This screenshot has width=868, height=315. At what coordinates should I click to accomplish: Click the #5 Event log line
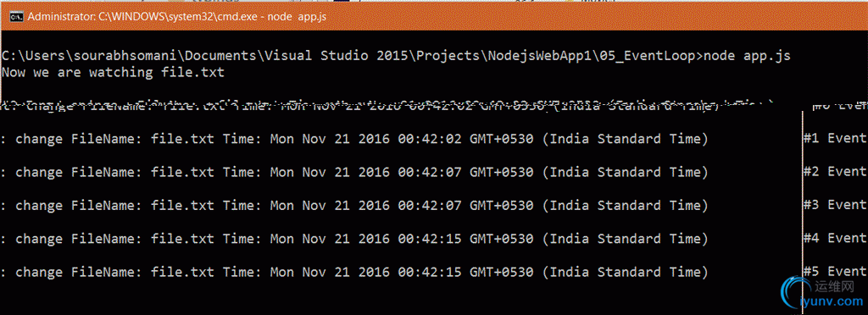coord(354,272)
